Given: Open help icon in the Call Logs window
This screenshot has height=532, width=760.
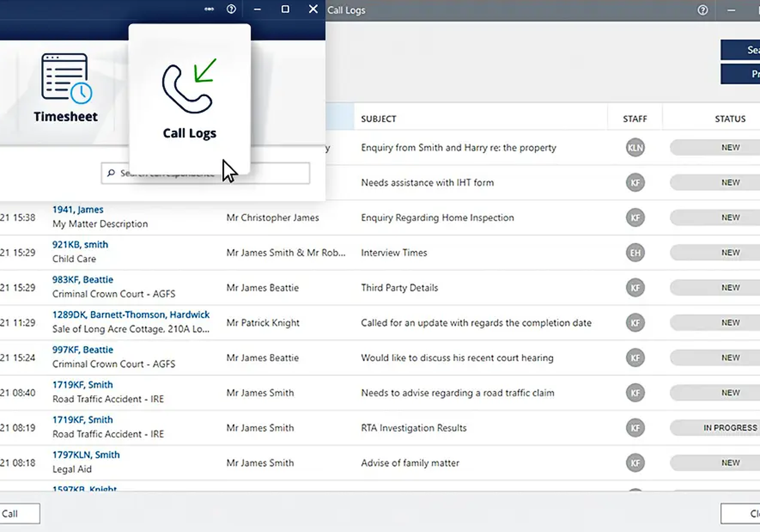Looking at the screenshot, I should tap(702, 10).
